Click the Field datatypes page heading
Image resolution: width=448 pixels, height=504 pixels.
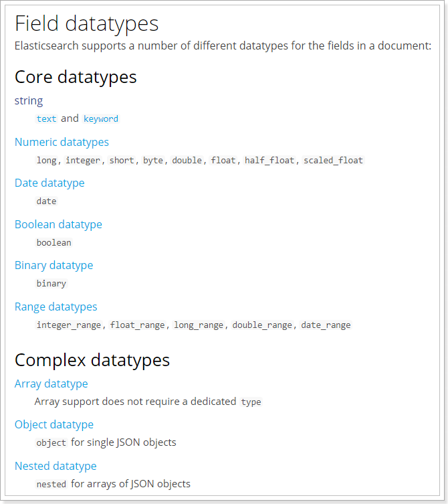tap(86, 23)
